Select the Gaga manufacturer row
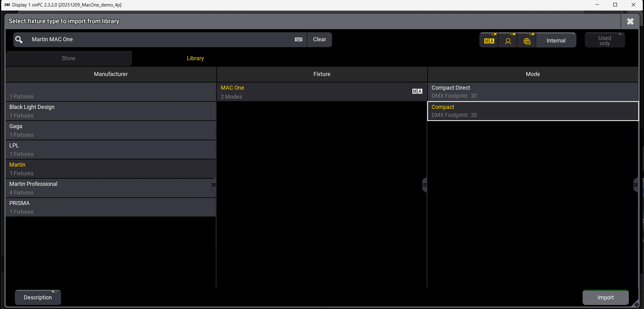 (x=111, y=131)
